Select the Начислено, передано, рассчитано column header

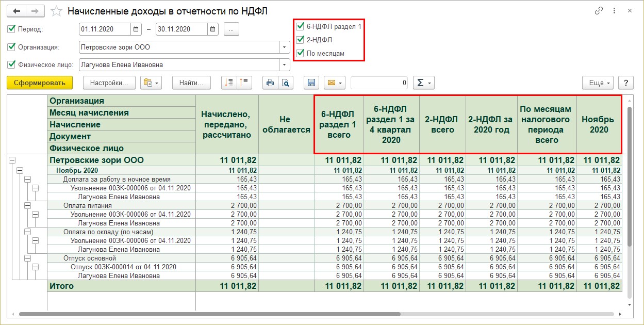[x=226, y=124]
